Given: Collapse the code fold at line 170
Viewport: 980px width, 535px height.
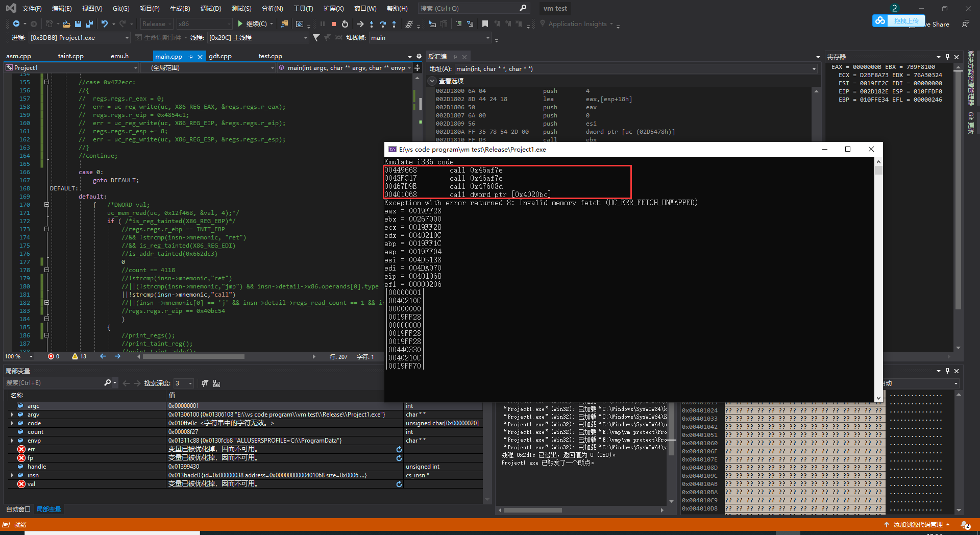Looking at the screenshot, I should pos(46,205).
